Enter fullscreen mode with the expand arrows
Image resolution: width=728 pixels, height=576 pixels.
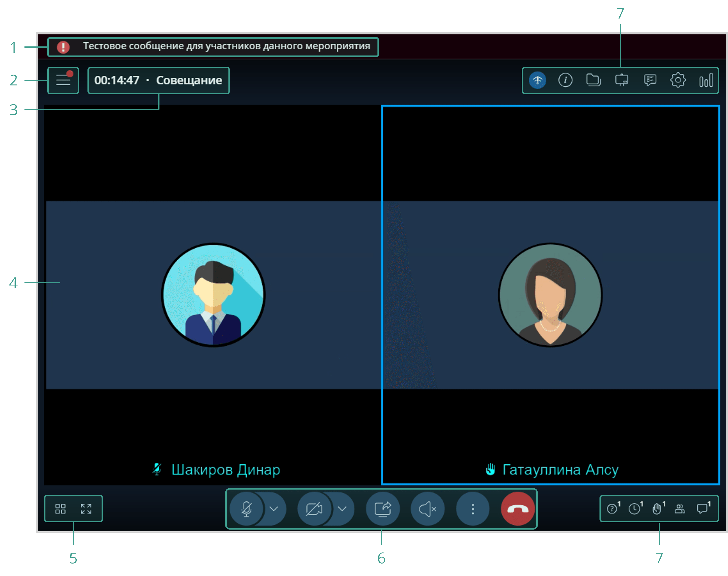point(86,509)
